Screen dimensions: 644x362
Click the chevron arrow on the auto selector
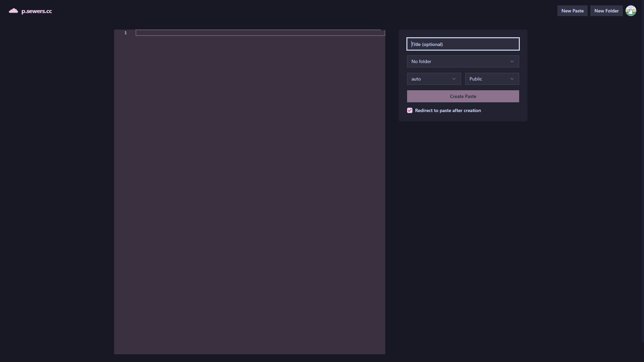tap(454, 79)
